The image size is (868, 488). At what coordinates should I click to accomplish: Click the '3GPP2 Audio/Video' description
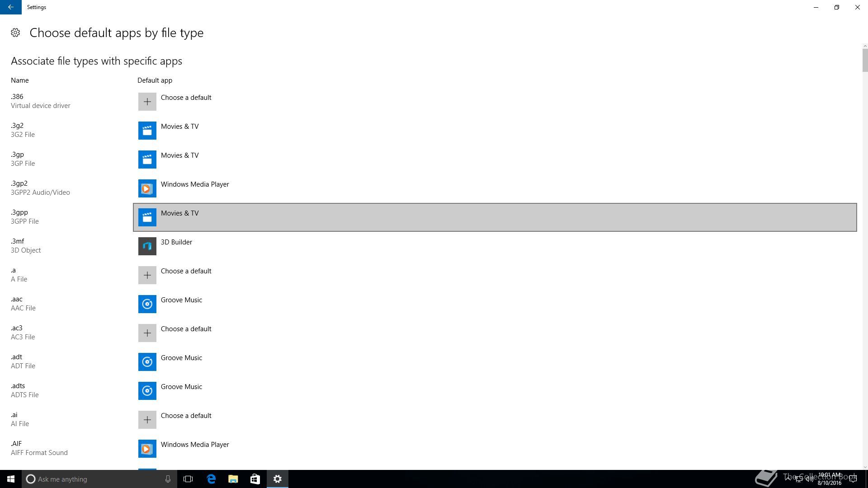click(x=40, y=192)
